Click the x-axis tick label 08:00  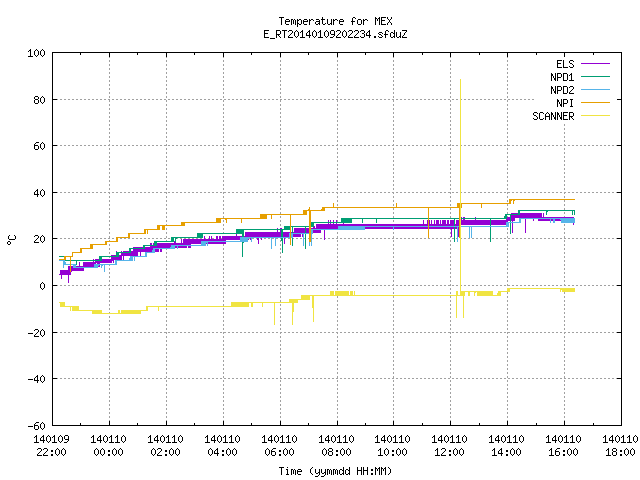[x=336, y=452]
